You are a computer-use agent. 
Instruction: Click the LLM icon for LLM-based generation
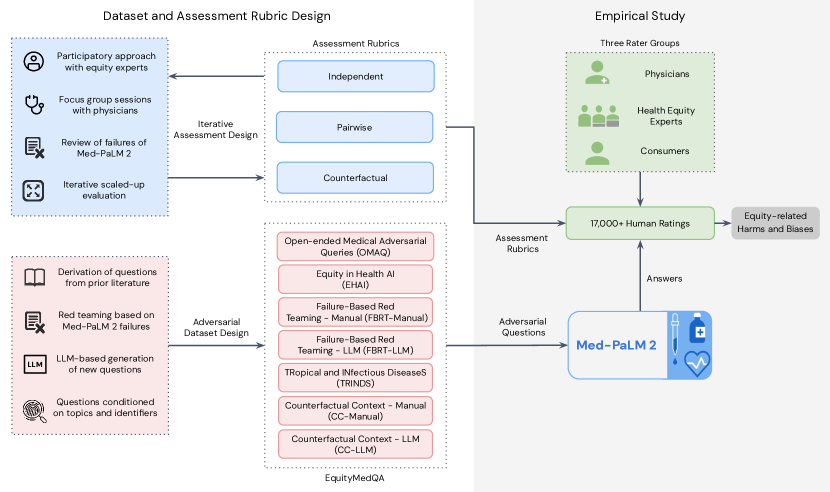point(35,364)
